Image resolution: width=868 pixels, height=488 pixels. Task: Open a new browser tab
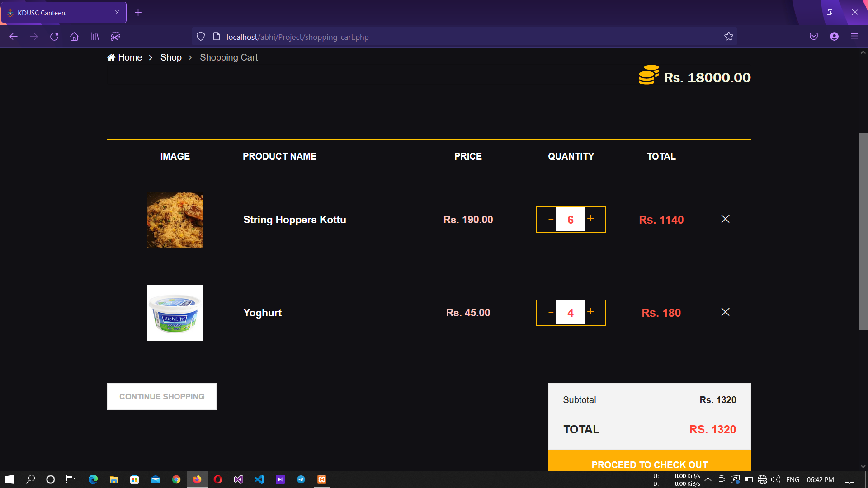point(138,13)
